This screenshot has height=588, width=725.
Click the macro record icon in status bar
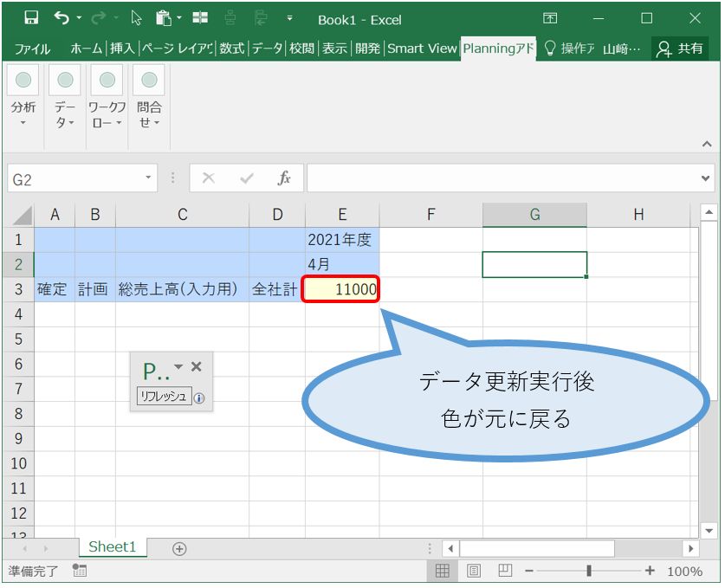coord(80,571)
